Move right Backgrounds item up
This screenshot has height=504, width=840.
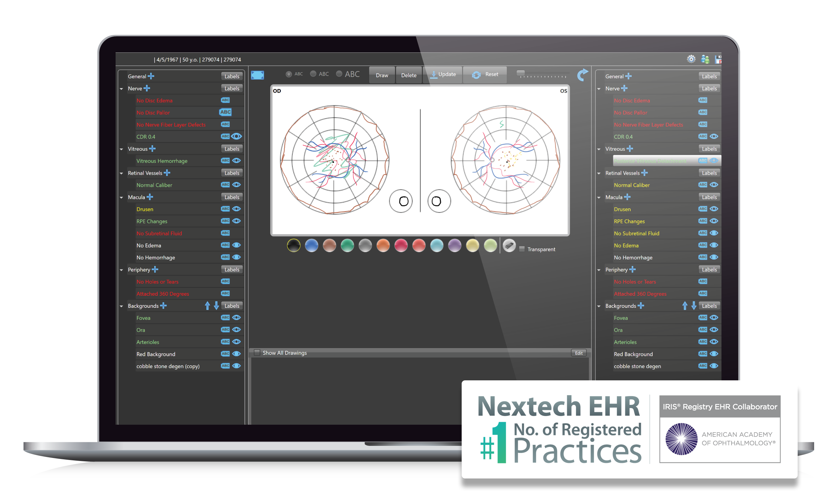point(685,306)
